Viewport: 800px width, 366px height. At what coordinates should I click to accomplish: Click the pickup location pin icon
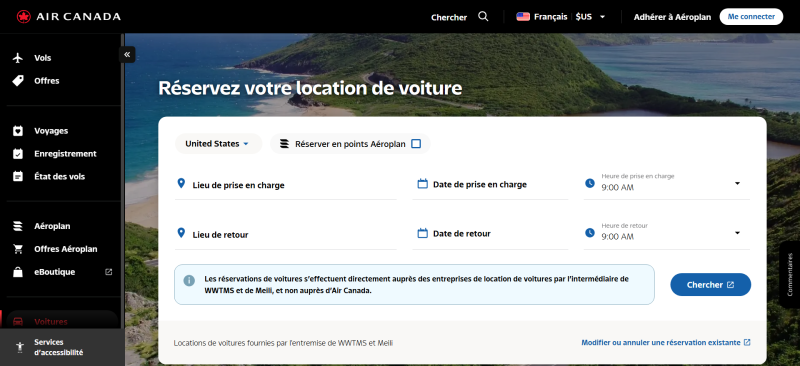pyautogui.click(x=181, y=183)
